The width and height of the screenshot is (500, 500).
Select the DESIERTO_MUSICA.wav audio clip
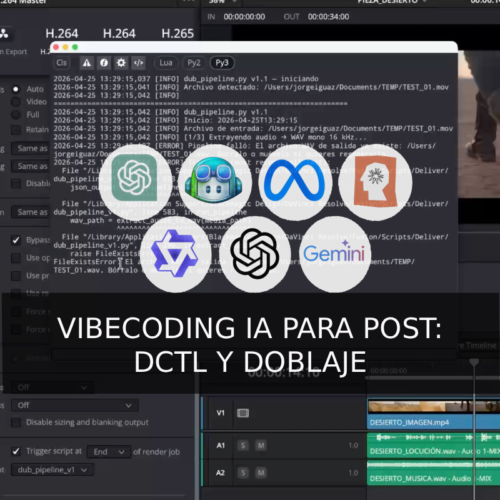433,473
